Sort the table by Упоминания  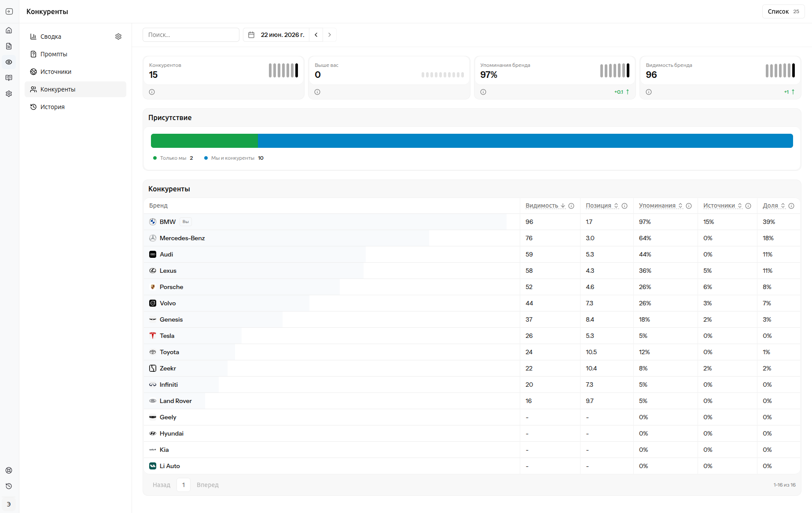(661, 205)
